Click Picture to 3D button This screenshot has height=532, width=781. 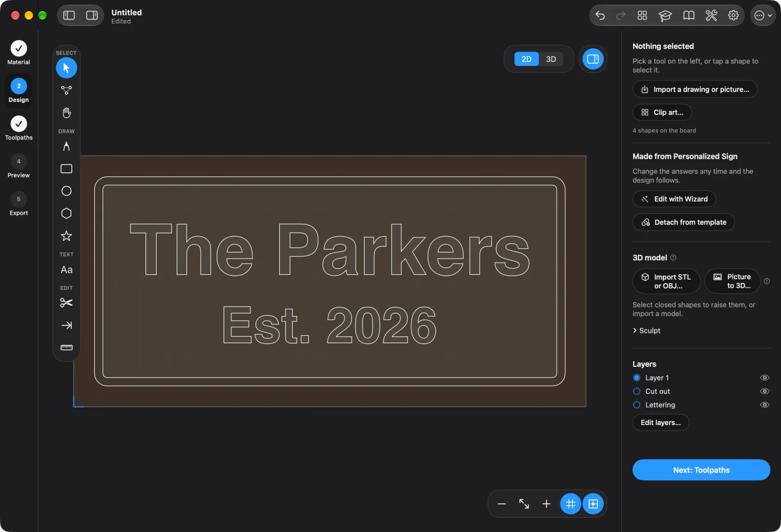pyautogui.click(x=733, y=281)
